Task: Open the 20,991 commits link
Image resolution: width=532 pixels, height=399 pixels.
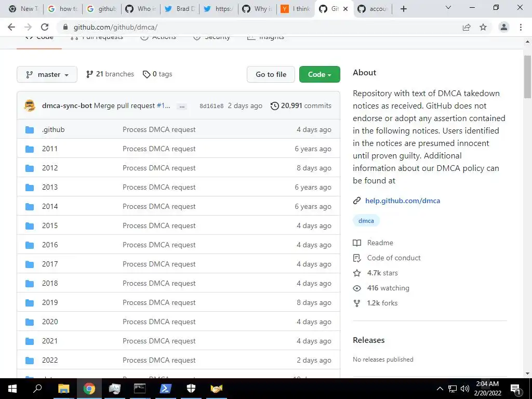Action: [301, 105]
